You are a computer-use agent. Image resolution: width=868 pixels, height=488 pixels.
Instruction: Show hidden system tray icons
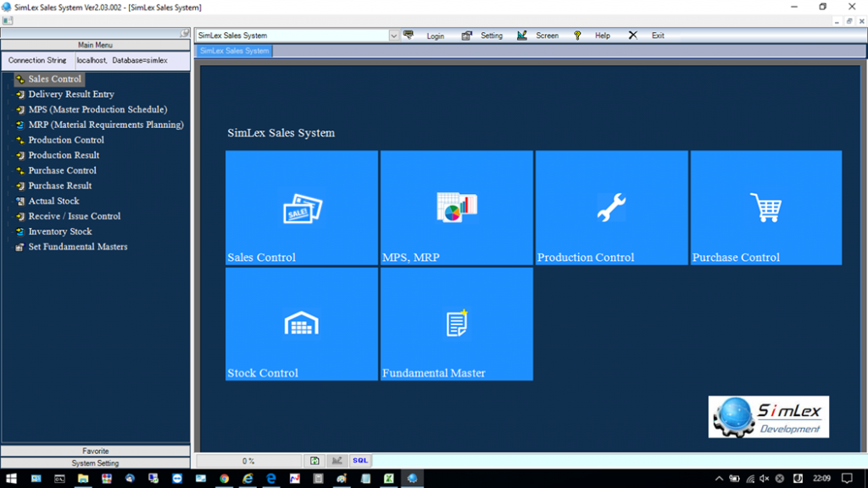pos(719,479)
